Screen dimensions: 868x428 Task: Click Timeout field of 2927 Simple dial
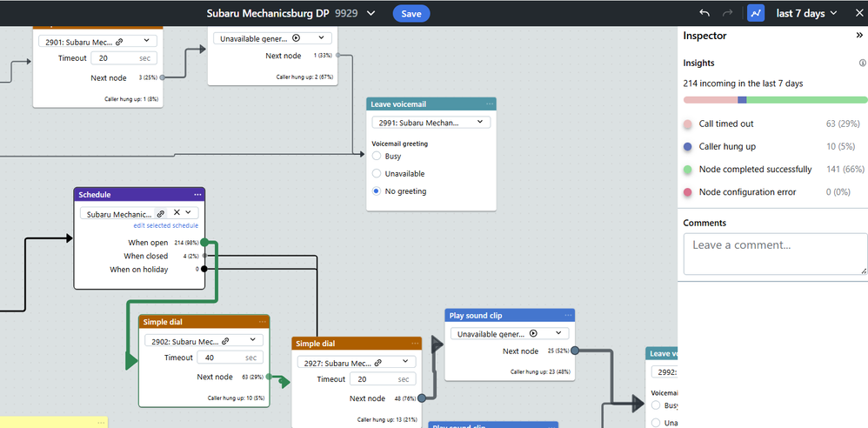pyautogui.click(x=383, y=379)
